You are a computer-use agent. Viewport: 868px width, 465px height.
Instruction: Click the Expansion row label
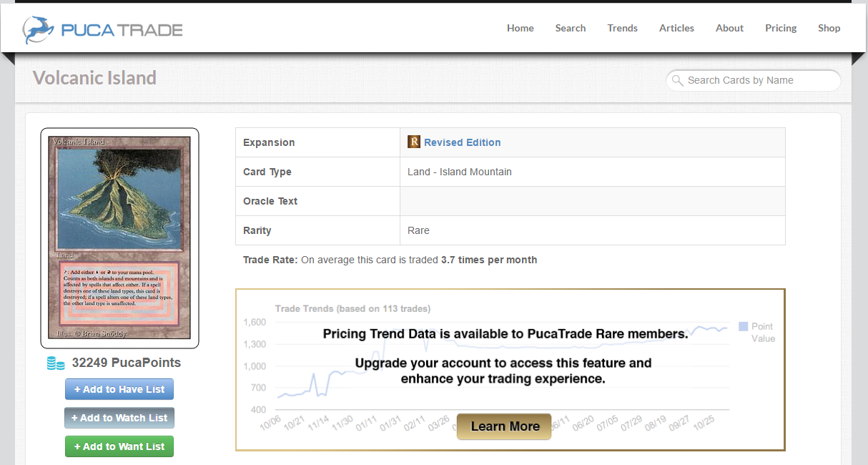coord(269,142)
